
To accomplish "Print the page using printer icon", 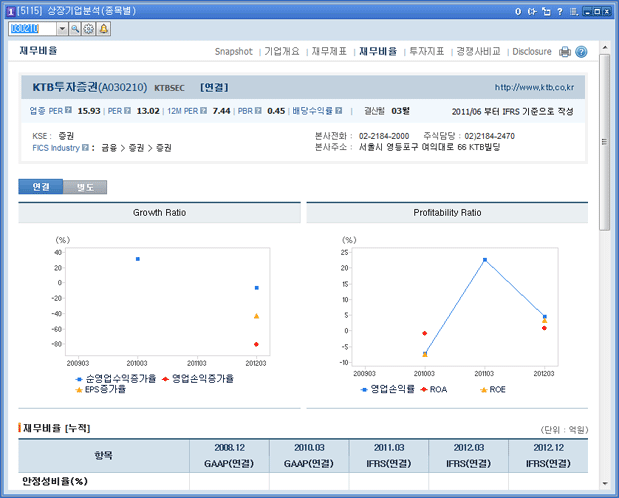I will 565,52.
